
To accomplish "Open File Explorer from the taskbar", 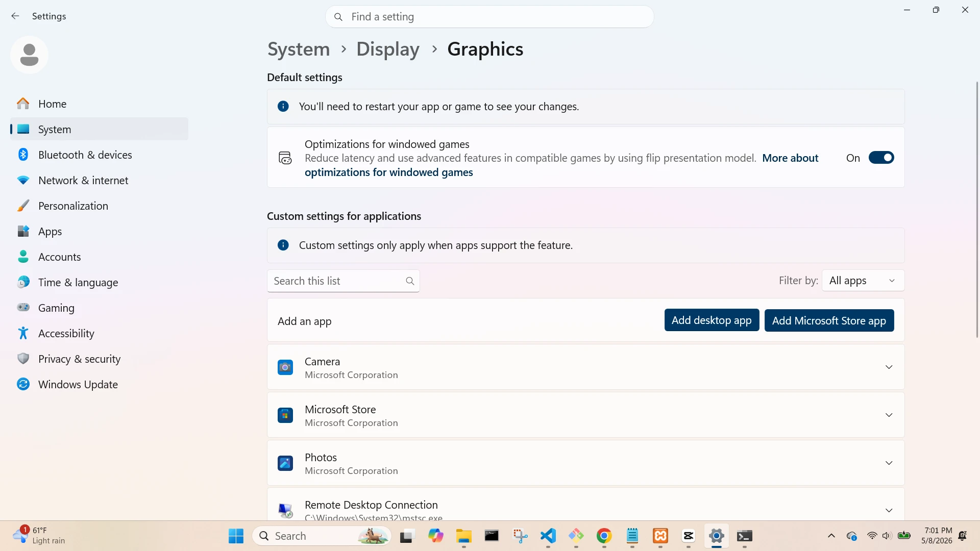I will 463,536.
